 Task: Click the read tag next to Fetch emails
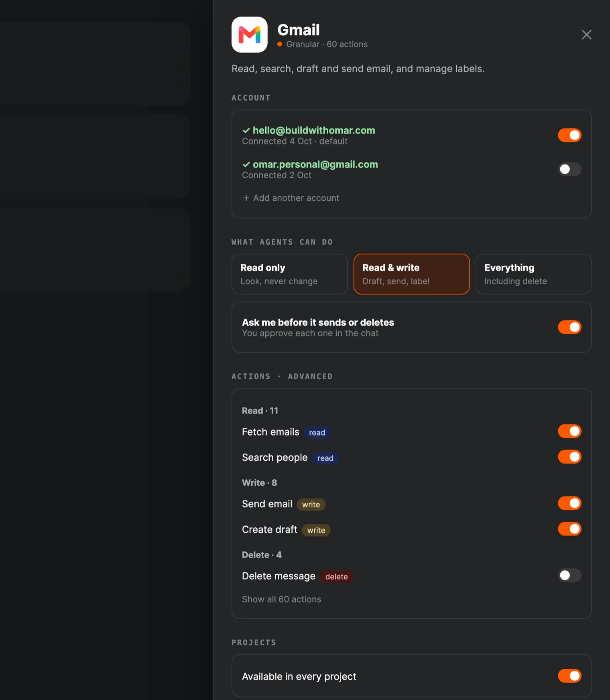point(317,433)
